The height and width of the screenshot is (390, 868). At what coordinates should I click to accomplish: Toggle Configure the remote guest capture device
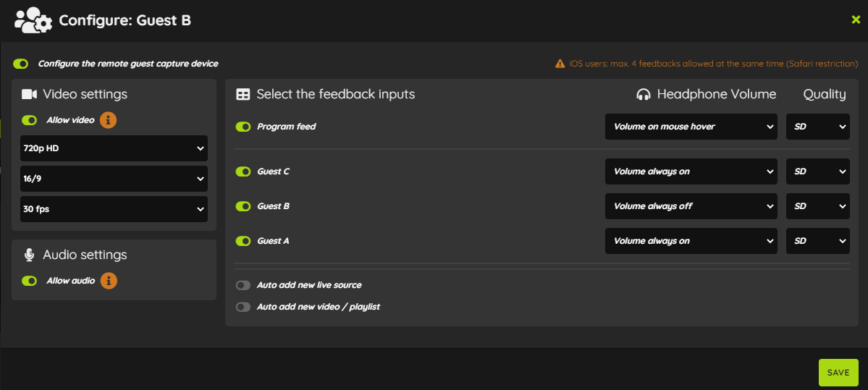pos(20,64)
